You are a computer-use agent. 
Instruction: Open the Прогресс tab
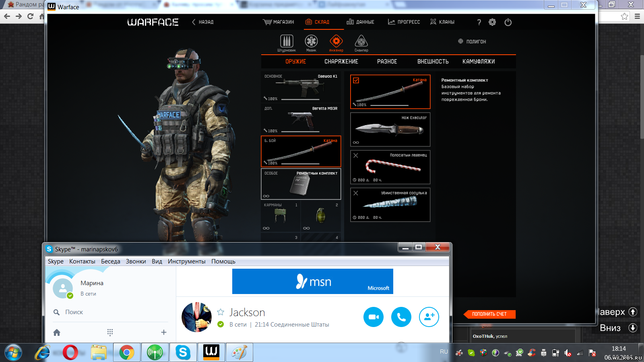[x=404, y=22]
